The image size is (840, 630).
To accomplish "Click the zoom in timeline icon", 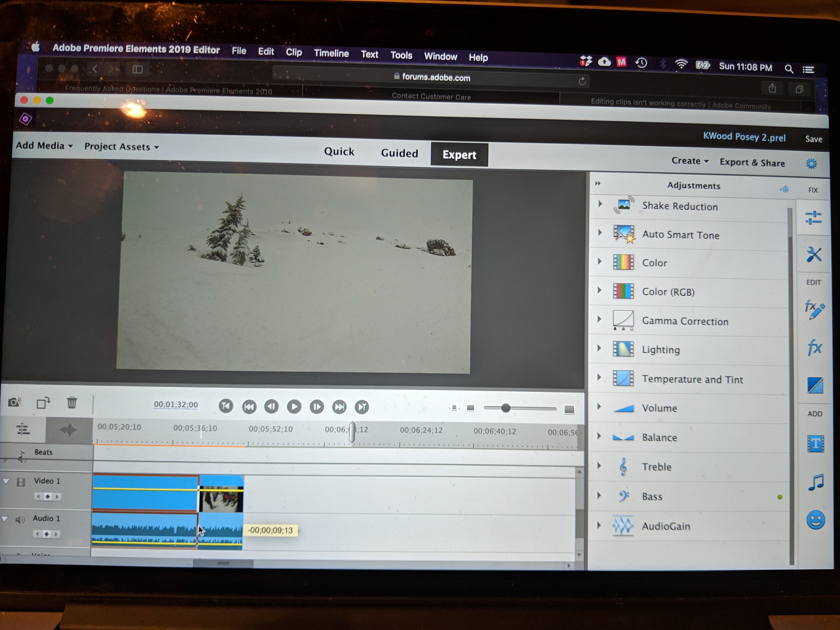I will pos(569,409).
